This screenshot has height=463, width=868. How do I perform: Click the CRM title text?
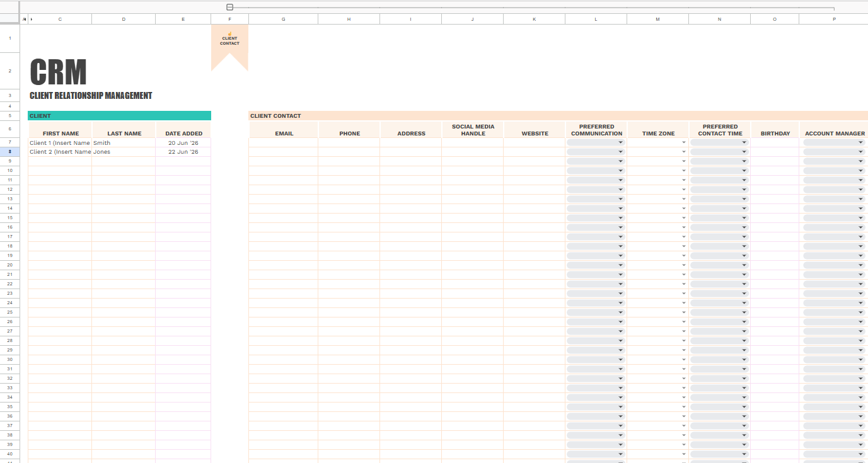[58, 72]
